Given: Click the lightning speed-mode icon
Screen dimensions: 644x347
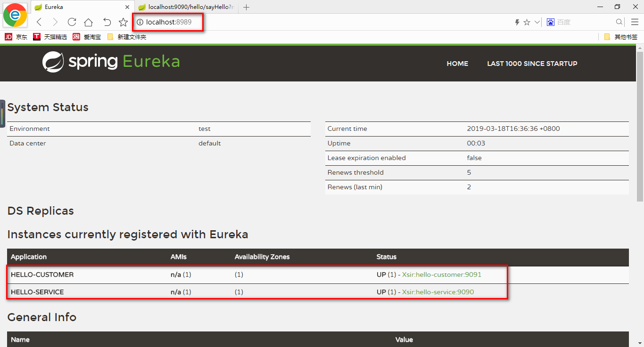Looking at the screenshot, I should [517, 22].
